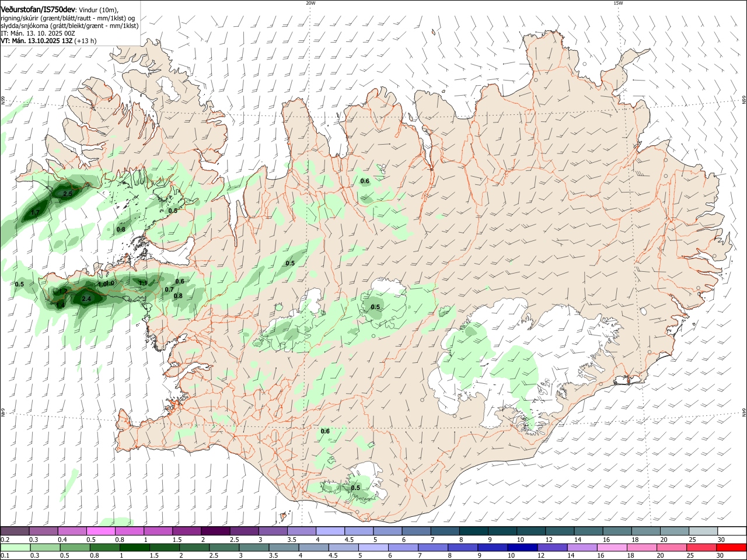Select the darkest purple 2 snow scale swatch
Screen dimensions: 747x560
click(215, 531)
